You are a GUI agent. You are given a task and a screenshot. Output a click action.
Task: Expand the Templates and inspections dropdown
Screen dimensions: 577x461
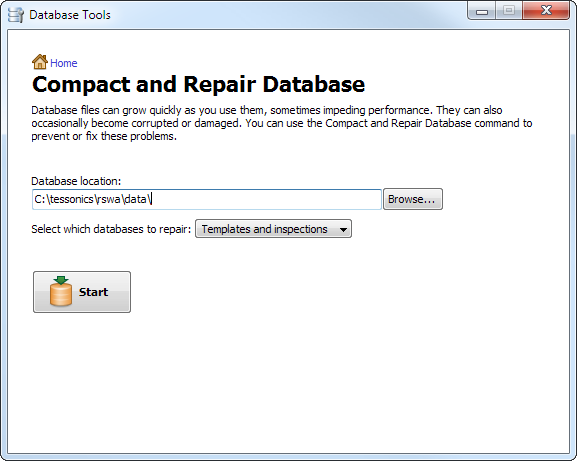pyautogui.click(x=273, y=229)
